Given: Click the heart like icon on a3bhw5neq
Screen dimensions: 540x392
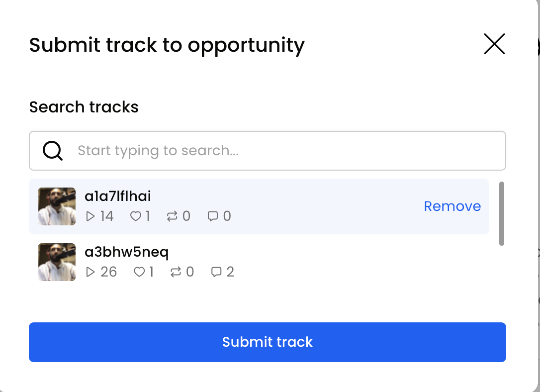Looking at the screenshot, I should [139, 272].
